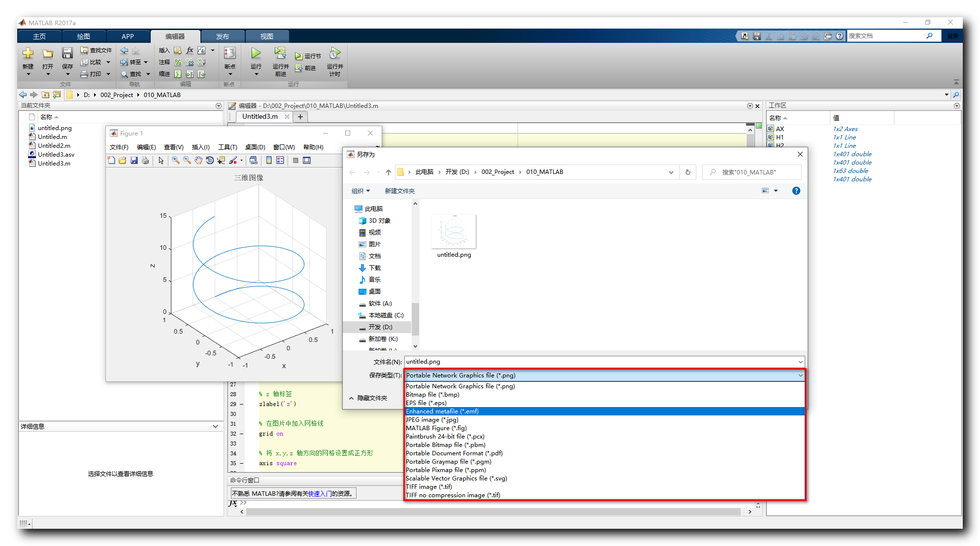Toggle Insert Colorbar in Figure toolbar
Image resolution: width=980 pixels, height=546 pixels.
[x=269, y=160]
